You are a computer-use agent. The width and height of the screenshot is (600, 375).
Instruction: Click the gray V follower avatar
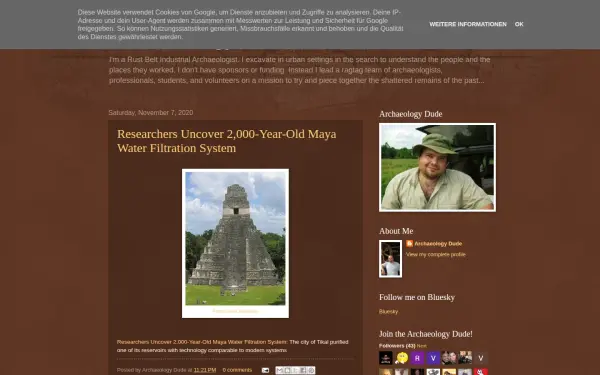[x=481, y=358]
